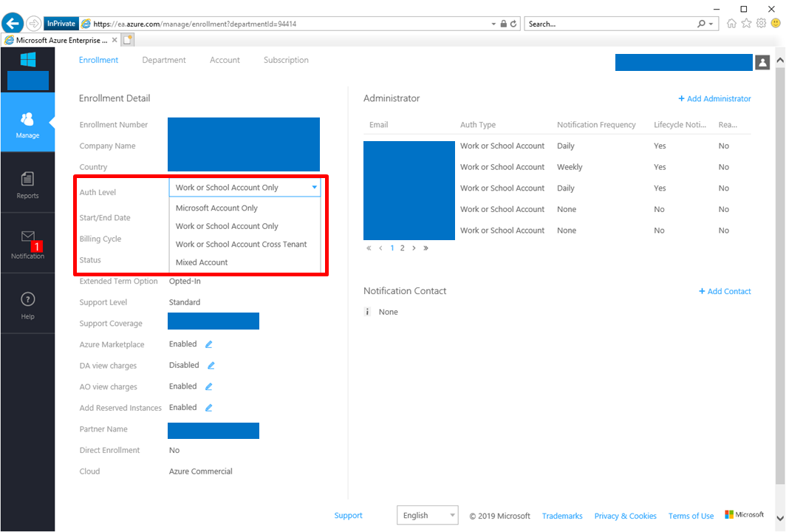Click the browser back arrow button
The height and width of the screenshot is (532, 786).
[x=13, y=23]
